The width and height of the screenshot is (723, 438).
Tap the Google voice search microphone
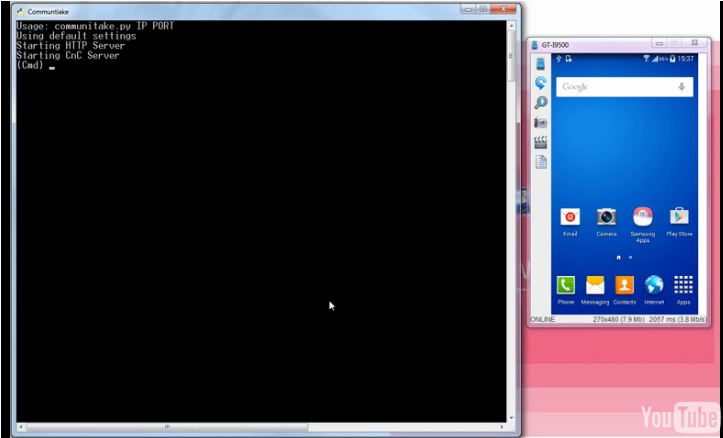point(681,87)
